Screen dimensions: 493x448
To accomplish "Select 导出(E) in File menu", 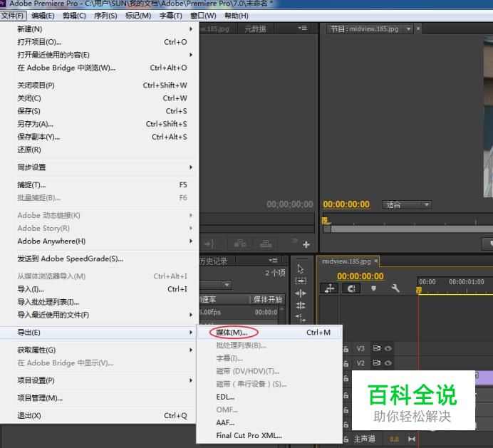I will click(98, 333).
